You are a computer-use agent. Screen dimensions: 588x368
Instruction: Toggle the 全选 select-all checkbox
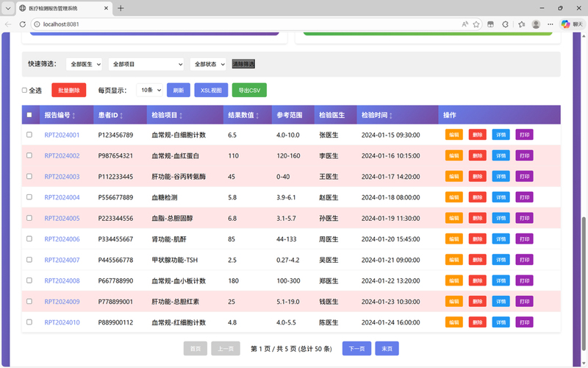tap(24, 91)
